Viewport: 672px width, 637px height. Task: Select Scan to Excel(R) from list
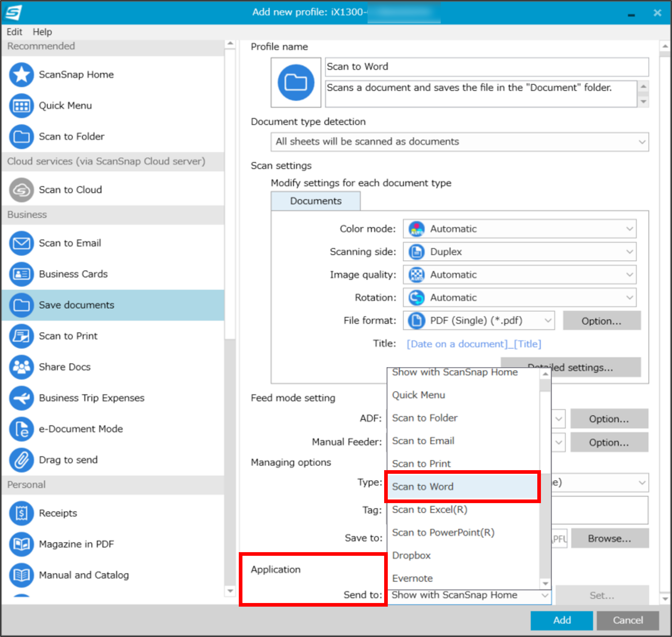[429, 510]
